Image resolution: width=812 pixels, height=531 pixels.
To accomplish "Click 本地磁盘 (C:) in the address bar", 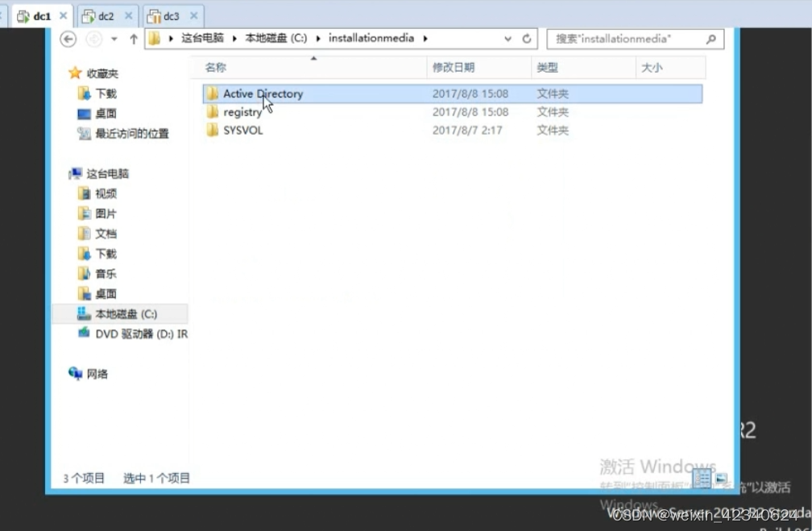I will click(276, 39).
